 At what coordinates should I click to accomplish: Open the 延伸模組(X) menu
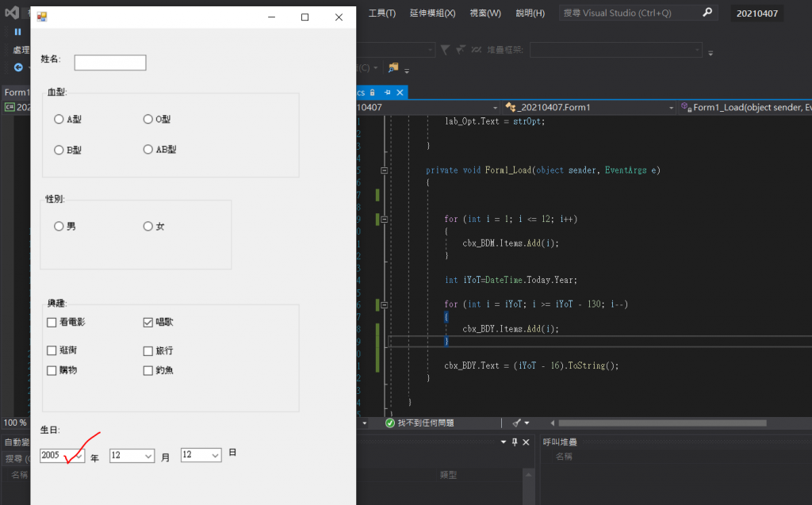(x=432, y=13)
